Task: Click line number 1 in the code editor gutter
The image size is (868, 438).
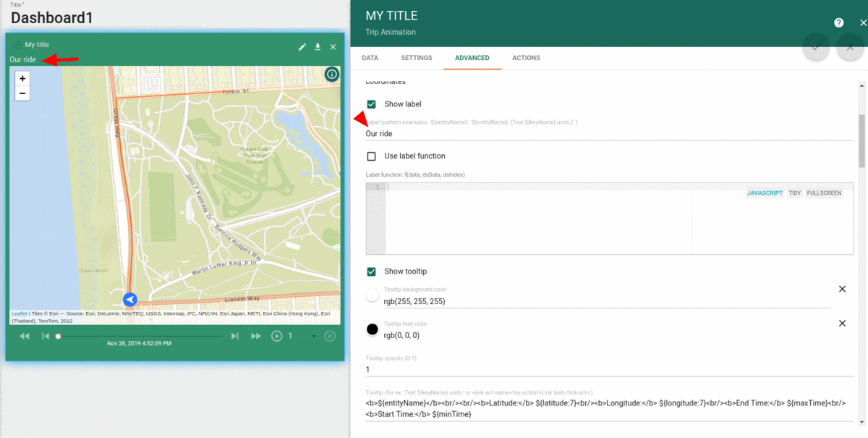Action: click(x=376, y=188)
